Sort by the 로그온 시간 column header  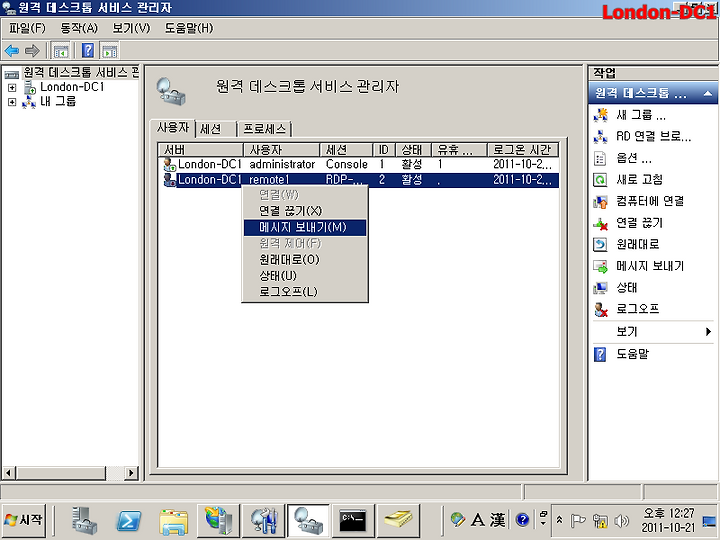pos(523,150)
